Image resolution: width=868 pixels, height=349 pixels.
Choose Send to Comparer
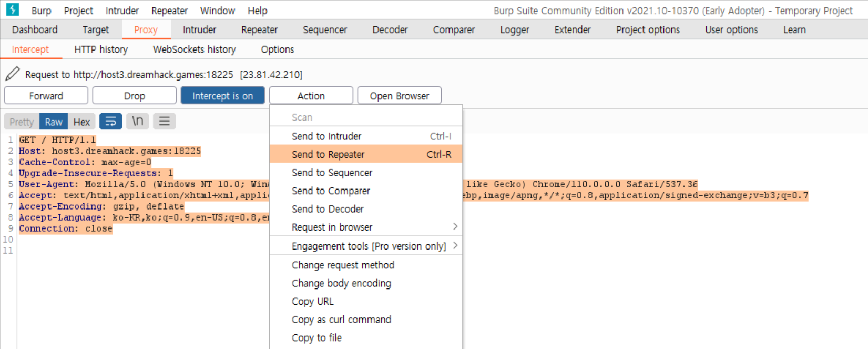[366, 191]
